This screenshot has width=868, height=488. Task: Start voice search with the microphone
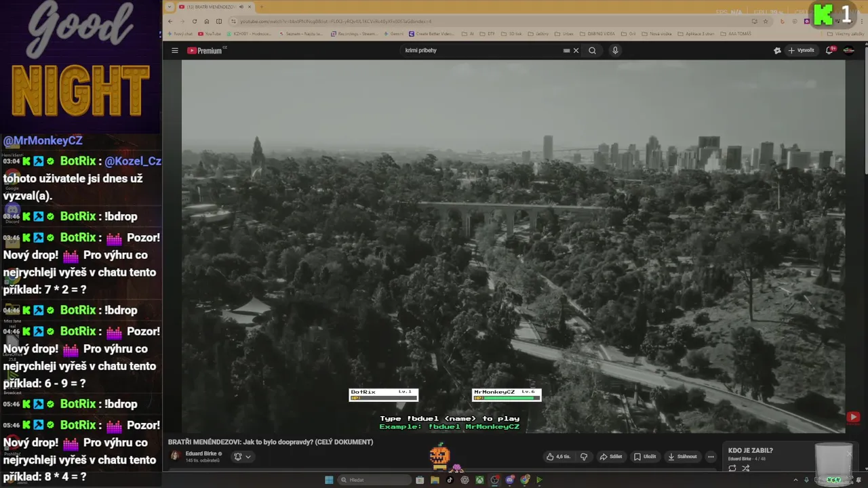click(x=615, y=50)
